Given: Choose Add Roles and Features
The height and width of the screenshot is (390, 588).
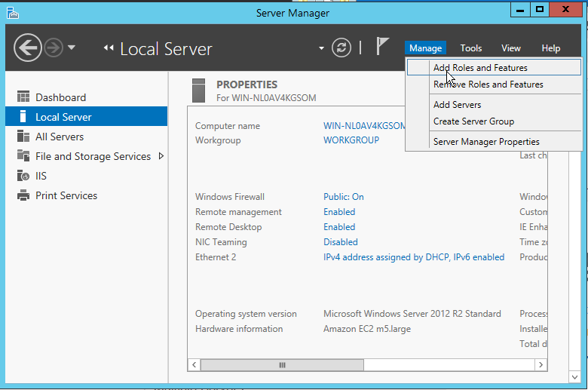Looking at the screenshot, I should (x=480, y=68).
